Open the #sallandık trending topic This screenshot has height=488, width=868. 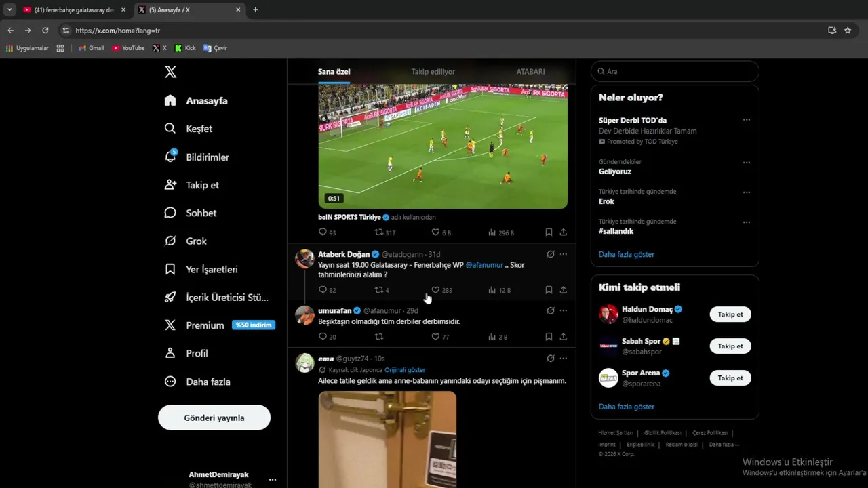[616, 231]
